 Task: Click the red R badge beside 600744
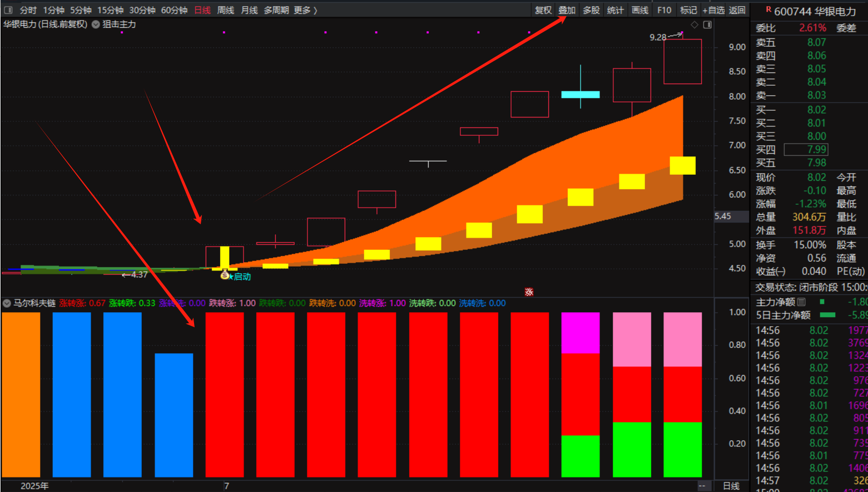coord(768,9)
